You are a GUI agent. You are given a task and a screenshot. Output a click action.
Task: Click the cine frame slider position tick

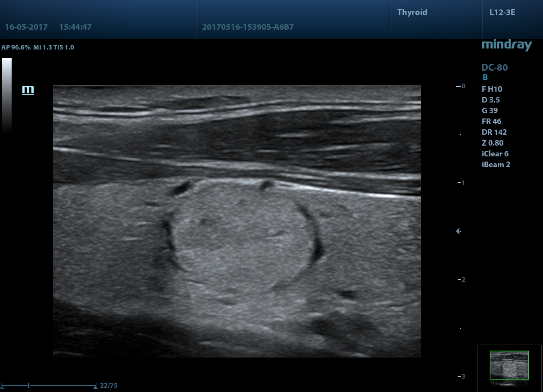[x=28, y=386]
